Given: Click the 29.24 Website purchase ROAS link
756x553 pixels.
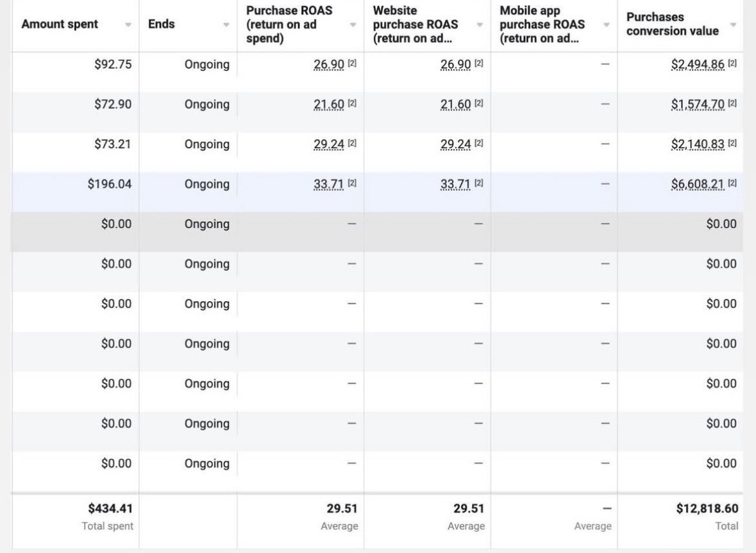Looking at the screenshot, I should coord(455,144).
